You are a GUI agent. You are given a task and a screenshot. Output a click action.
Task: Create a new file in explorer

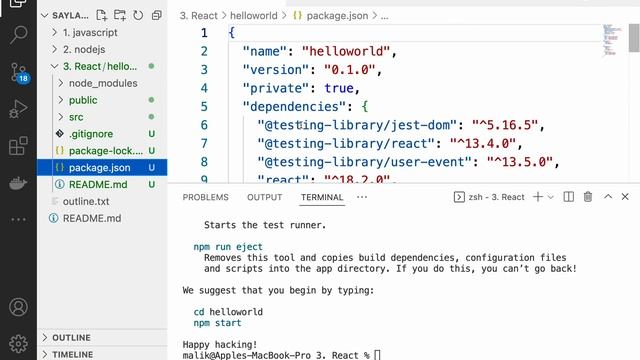pos(101,16)
